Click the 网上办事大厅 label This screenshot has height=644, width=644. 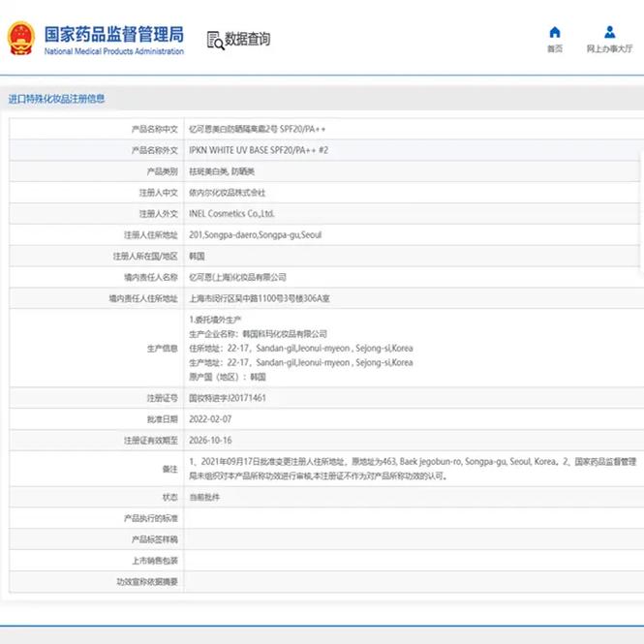[609, 48]
